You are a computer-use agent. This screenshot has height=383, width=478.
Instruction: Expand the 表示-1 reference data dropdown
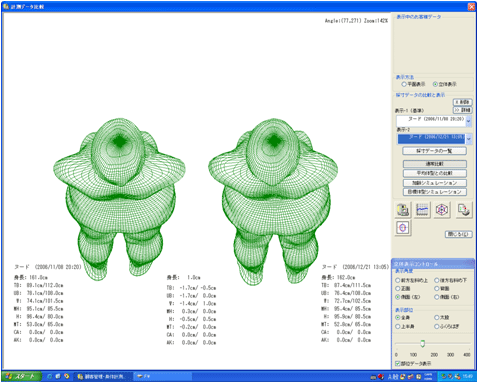point(468,121)
